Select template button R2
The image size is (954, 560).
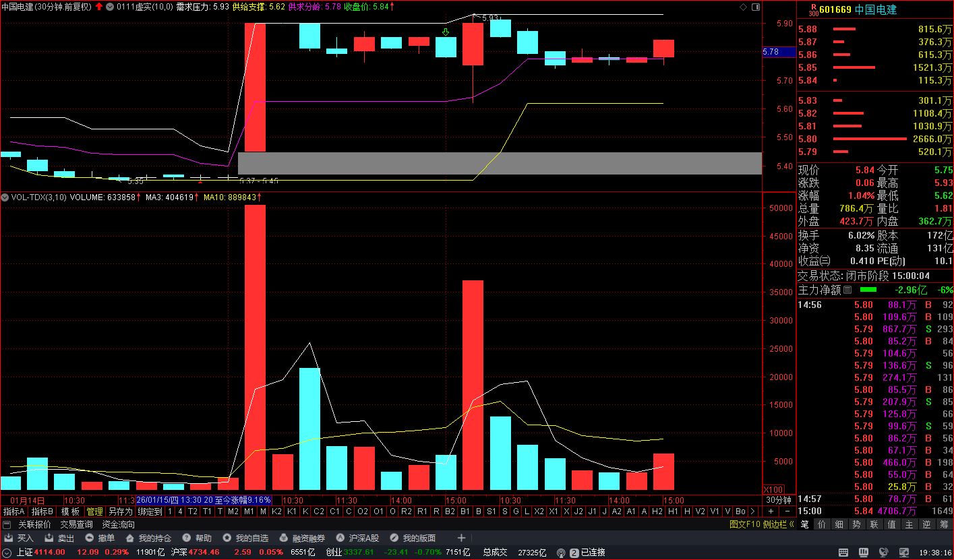(x=406, y=511)
